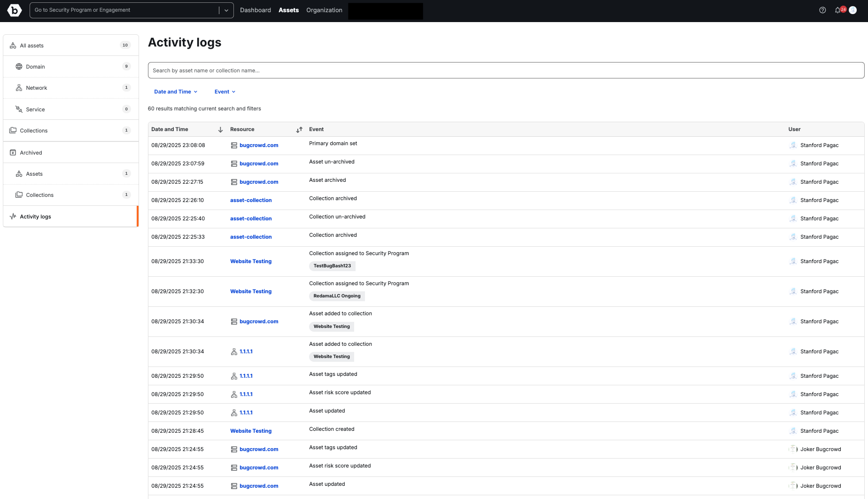Focus the asset or collection search field
The image size is (868, 499).
506,70
